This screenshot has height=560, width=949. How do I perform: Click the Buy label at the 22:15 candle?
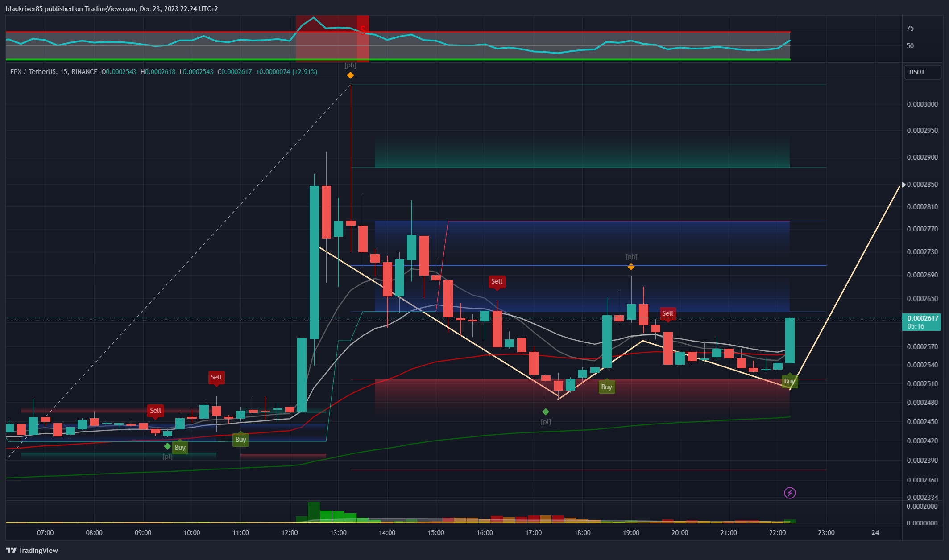pyautogui.click(x=789, y=381)
